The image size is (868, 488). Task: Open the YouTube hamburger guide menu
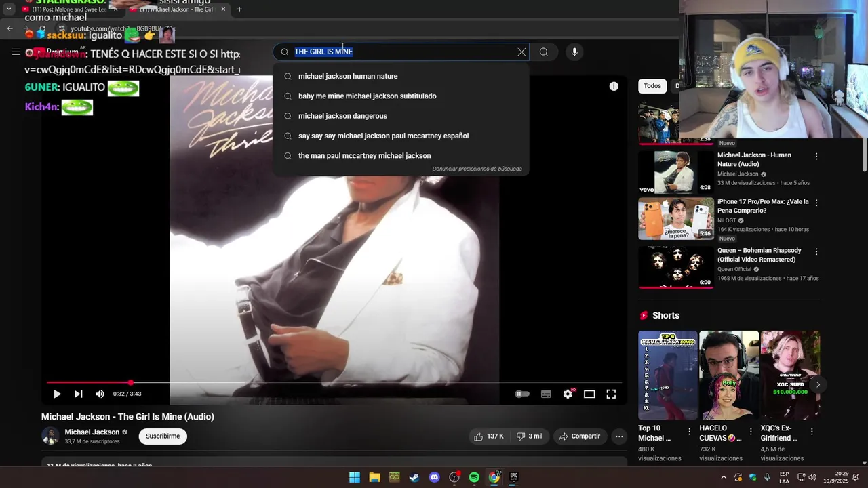[x=16, y=52]
